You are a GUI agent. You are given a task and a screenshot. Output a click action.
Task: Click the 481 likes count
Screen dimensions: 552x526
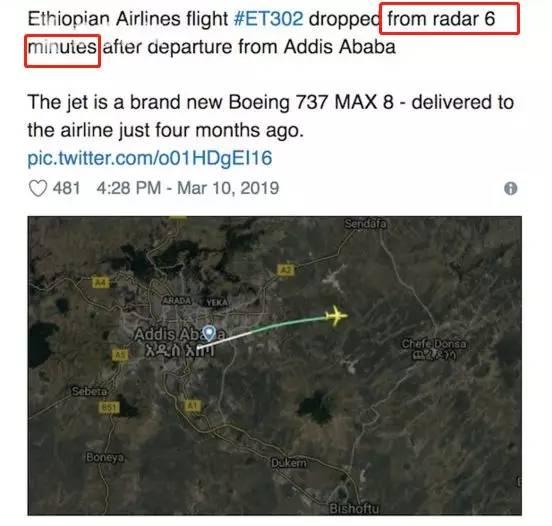[x=67, y=188]
